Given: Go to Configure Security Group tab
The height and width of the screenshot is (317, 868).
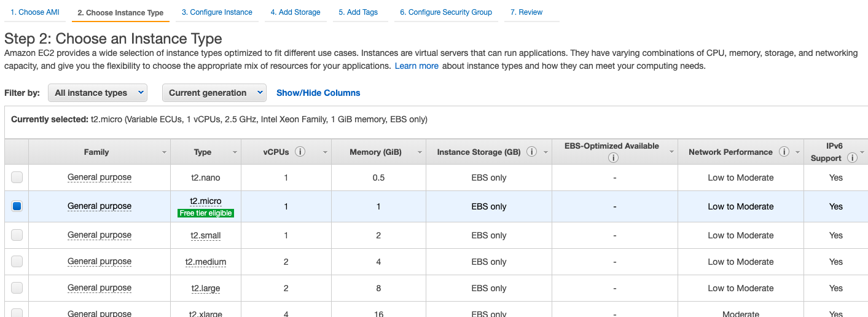Looking at the screenshot, I should (x=446, y=12).
